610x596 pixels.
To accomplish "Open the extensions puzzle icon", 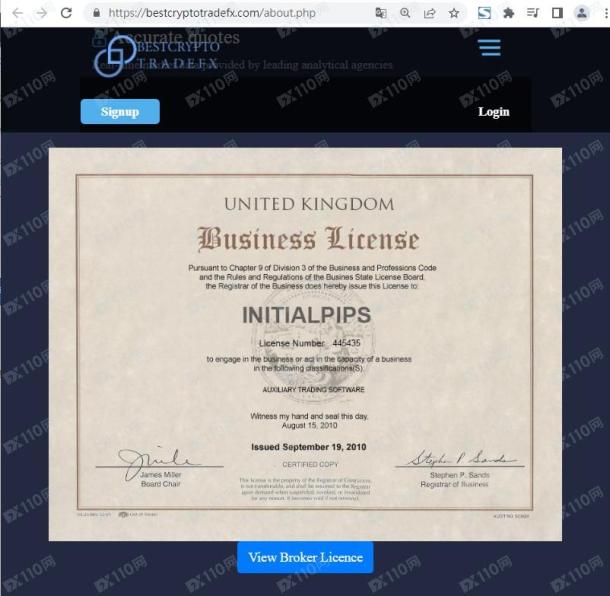I will [x=508, y=13].
